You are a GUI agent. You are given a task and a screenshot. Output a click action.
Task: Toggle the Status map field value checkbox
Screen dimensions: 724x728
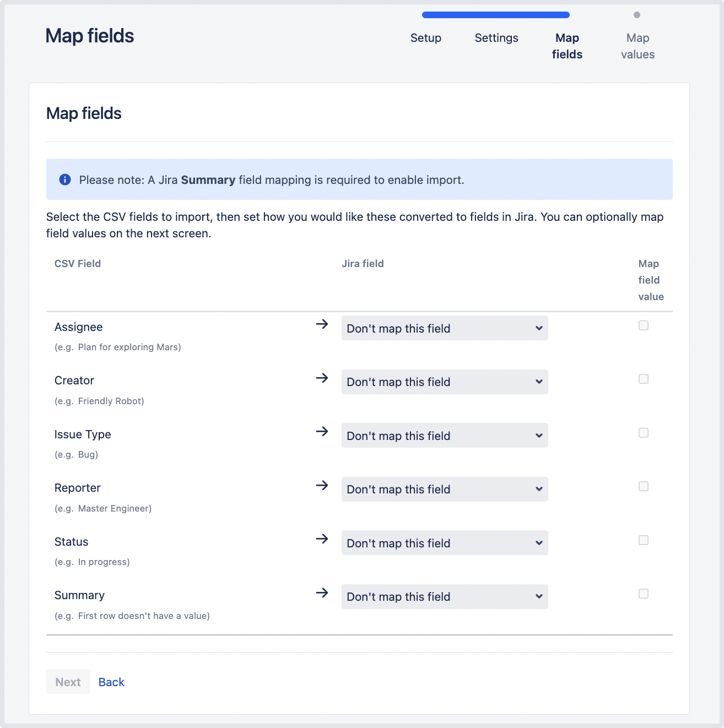643,540
